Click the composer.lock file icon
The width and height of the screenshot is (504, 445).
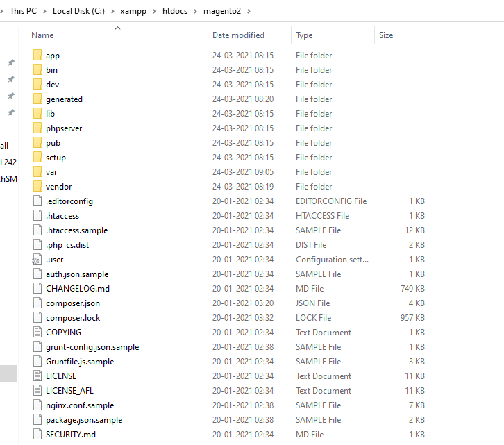[37, 317]
